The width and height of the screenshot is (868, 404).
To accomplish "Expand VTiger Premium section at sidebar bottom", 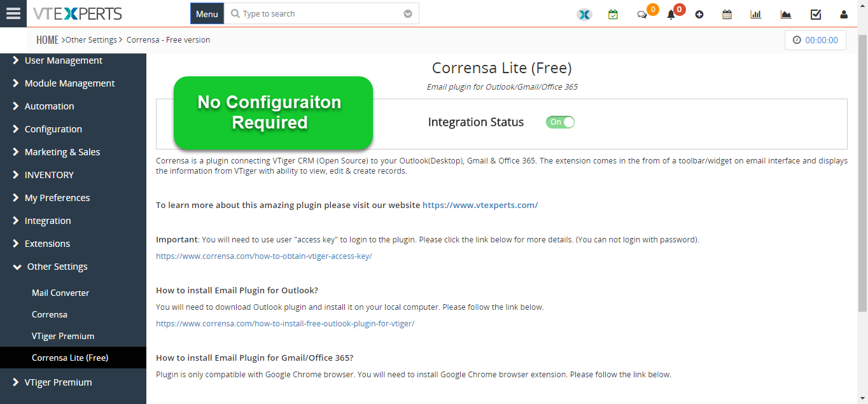I will click(x=73, y=382).
